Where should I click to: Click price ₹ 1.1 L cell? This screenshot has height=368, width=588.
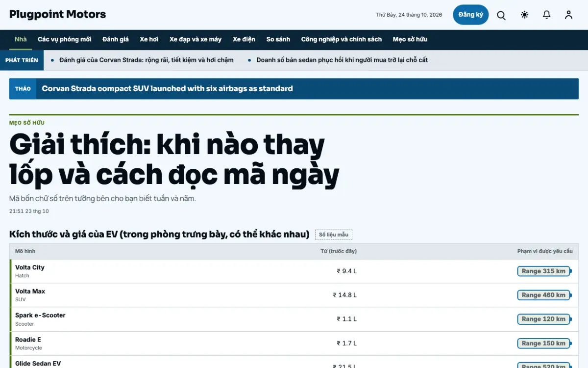(x=347, y=319)
